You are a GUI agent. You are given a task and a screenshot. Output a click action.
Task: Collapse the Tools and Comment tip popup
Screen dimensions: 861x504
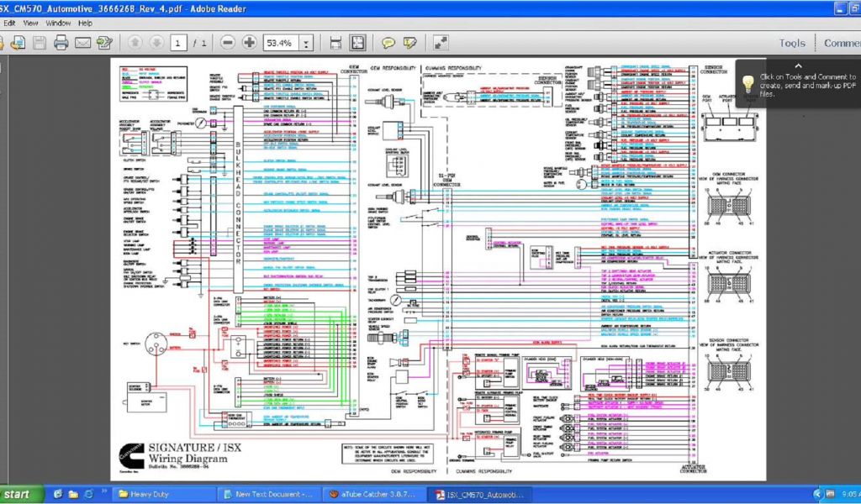(798, 66)
